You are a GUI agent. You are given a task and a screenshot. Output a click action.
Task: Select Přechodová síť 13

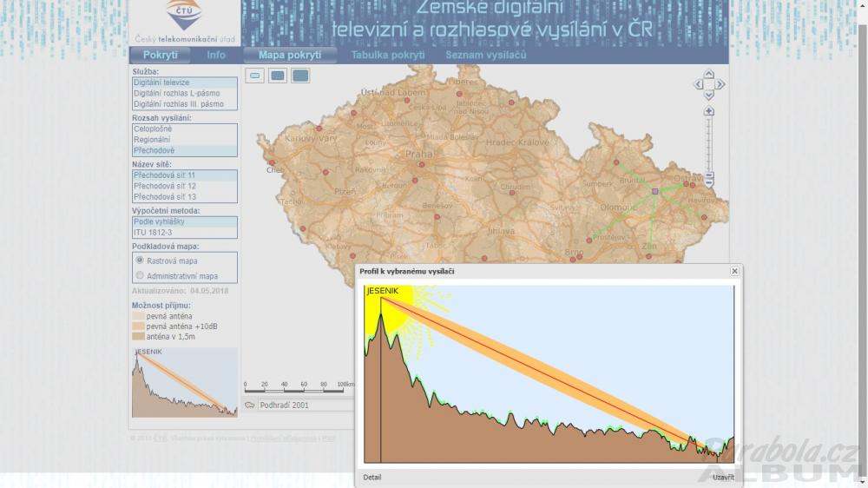184,197
